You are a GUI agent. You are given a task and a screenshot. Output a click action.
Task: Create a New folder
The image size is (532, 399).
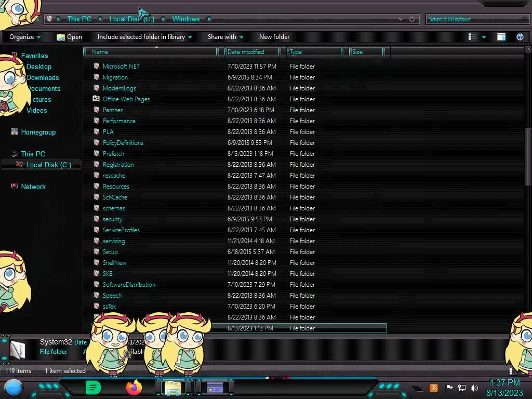click(x=274, y=37)
